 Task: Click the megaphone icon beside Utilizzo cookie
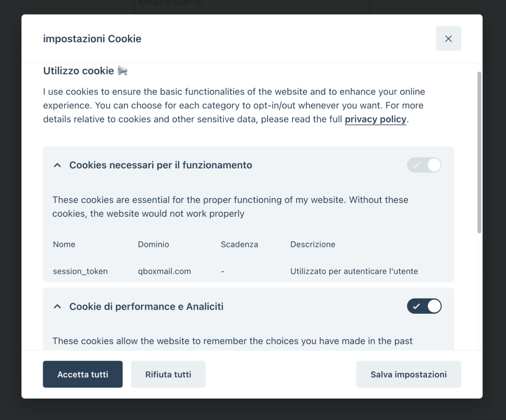point(123,71)
